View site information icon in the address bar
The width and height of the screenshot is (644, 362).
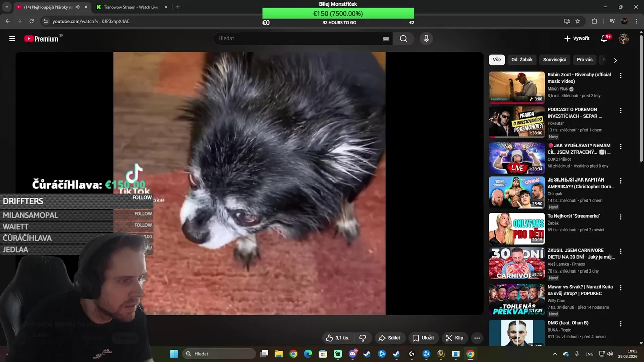point(46,21)
